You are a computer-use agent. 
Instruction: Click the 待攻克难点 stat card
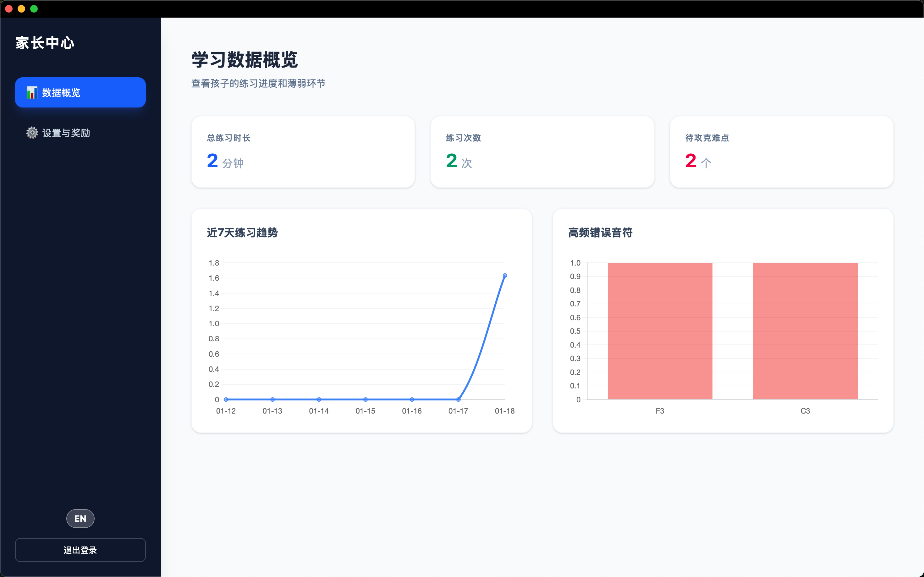pos(781,152)
